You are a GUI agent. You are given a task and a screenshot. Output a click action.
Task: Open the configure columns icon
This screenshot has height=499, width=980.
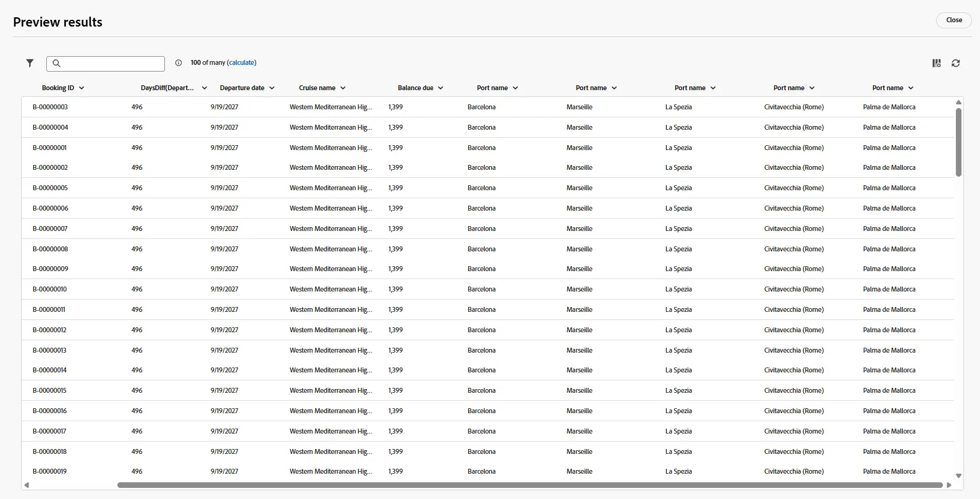(937, 63)
